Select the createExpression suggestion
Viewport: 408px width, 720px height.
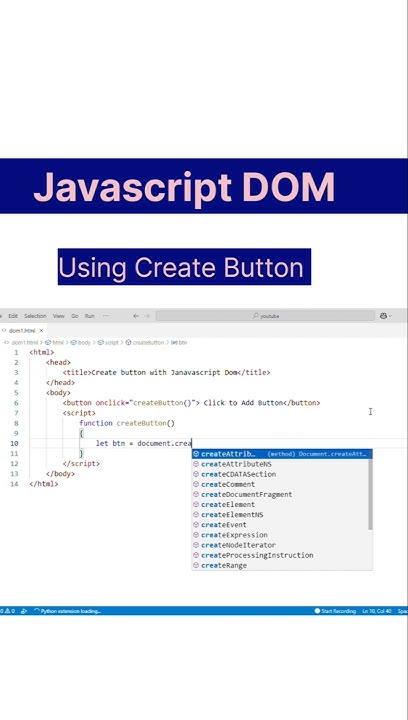coord(280,535)
